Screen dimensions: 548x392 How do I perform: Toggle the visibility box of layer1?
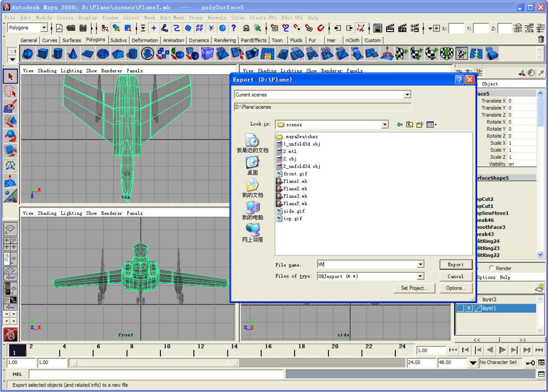(460, 308)
